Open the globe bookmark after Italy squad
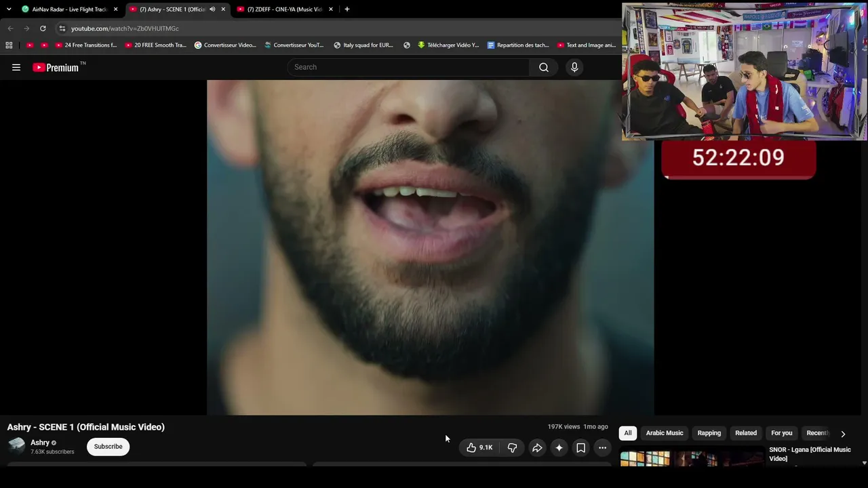Viewport: 868px width, 488px height. click(407, 45)
